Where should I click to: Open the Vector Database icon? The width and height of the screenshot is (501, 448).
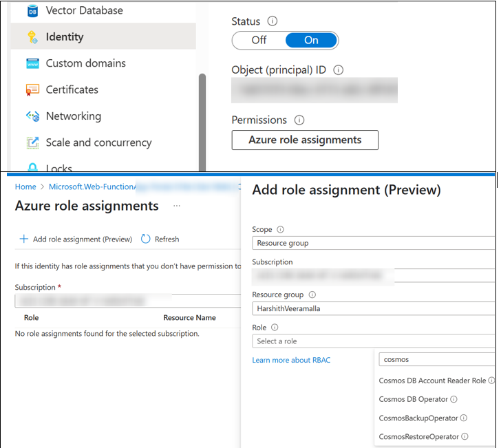[x=32, y=11]
